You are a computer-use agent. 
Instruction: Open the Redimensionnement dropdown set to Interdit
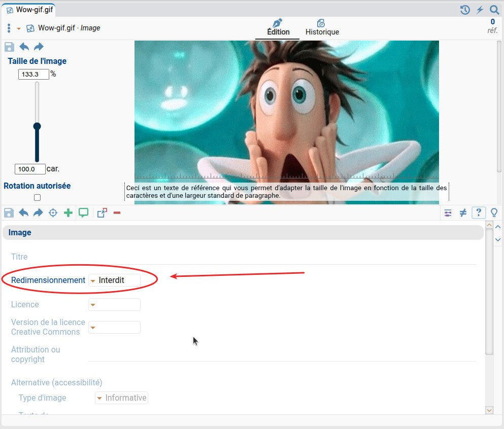click(114, 280)
